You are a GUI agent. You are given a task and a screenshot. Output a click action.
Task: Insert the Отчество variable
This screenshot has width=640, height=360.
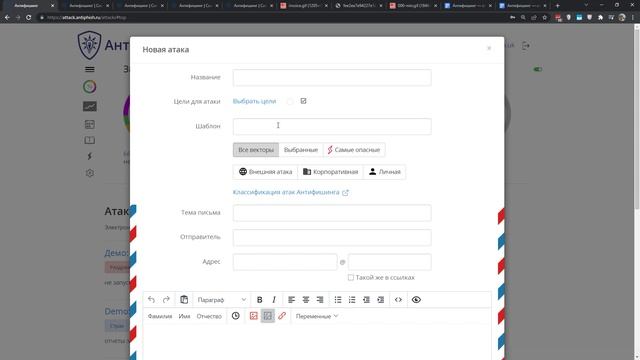click(x=209, y=316)
